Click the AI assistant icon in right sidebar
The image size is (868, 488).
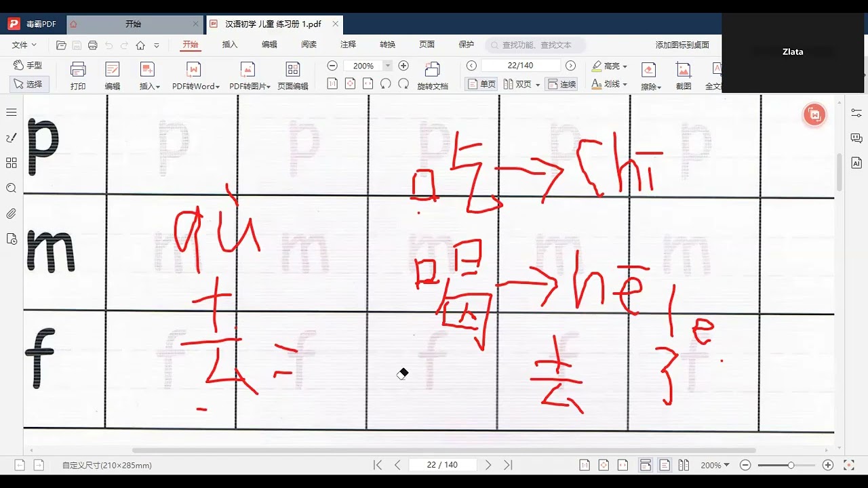click(x=856, y=163)
